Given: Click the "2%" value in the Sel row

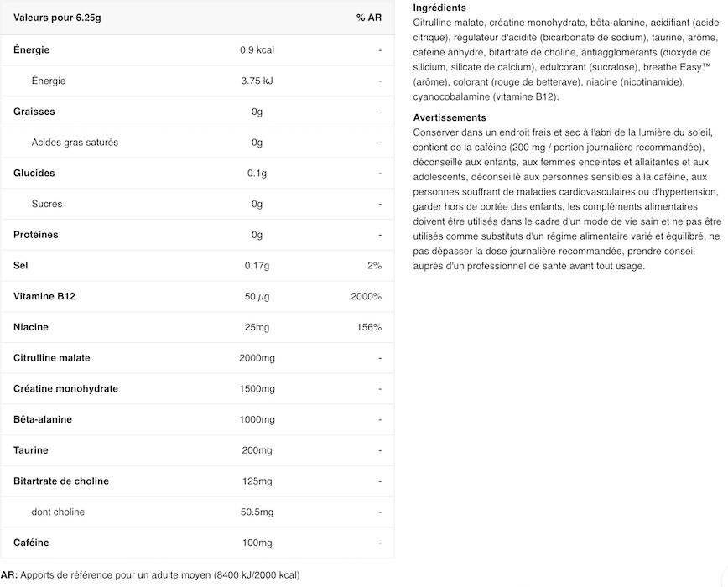Looking at the screenshot, I should point(373,266).
